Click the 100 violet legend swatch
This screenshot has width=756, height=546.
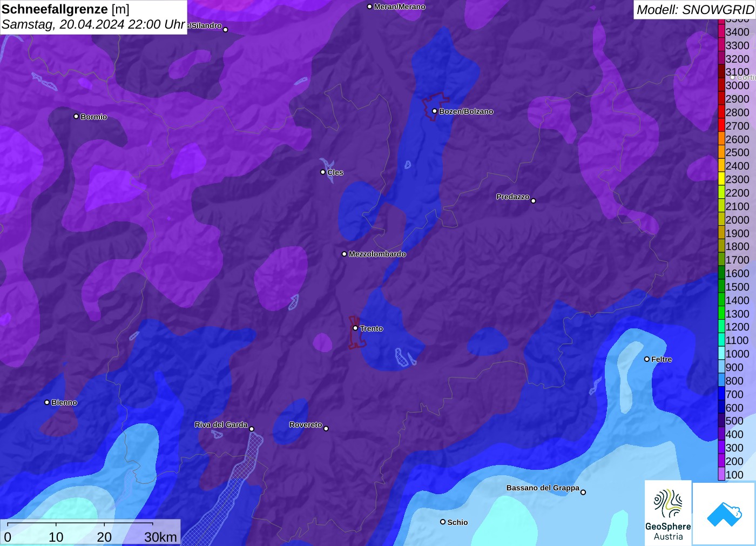pyautogui.click(x=721, y=474)
